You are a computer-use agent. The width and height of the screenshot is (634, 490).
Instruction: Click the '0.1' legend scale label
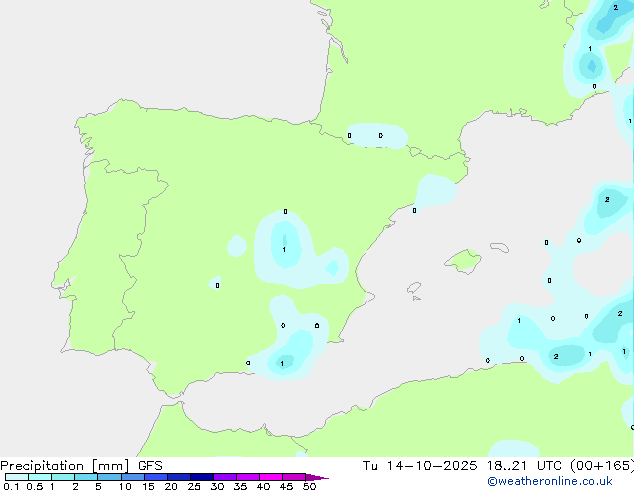click(11, 486)
